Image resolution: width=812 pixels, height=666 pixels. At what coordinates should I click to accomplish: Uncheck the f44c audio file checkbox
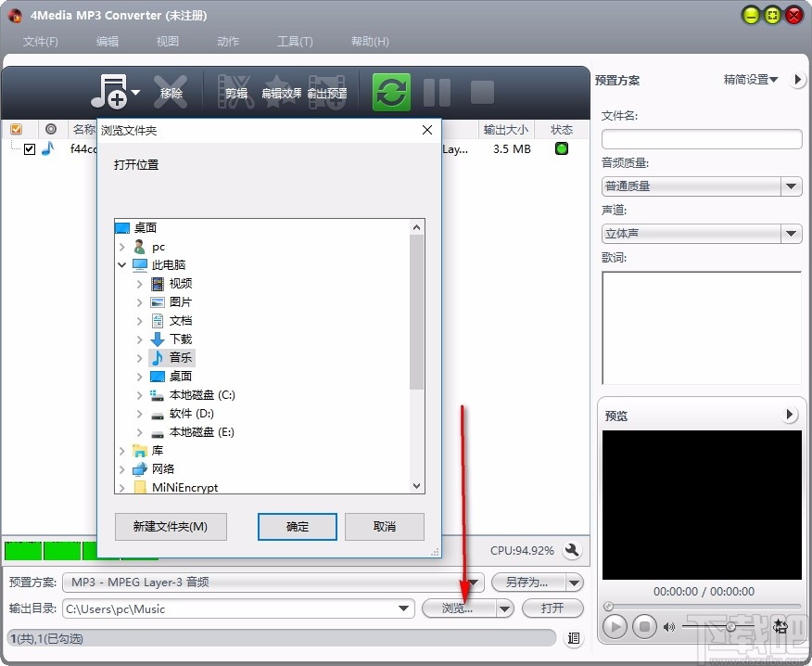pos(29,148)
